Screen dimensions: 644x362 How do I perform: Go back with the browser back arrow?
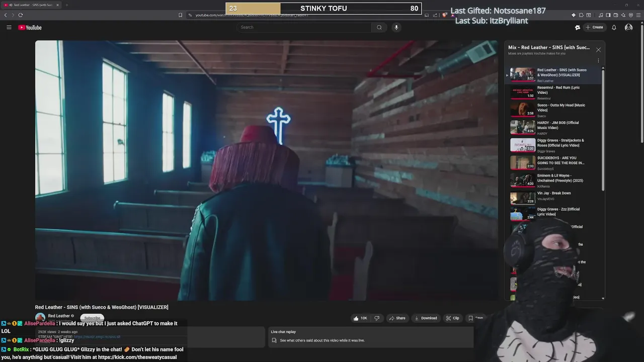(6, 15)
